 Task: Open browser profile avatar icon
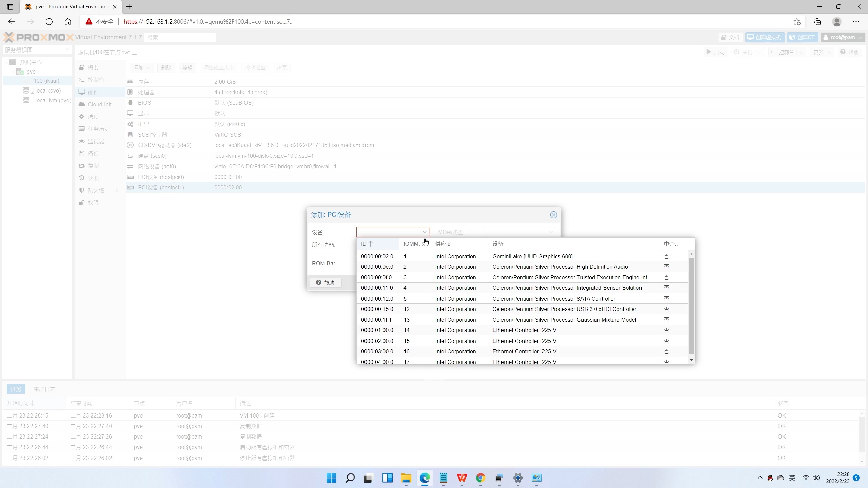click(836, 22)
